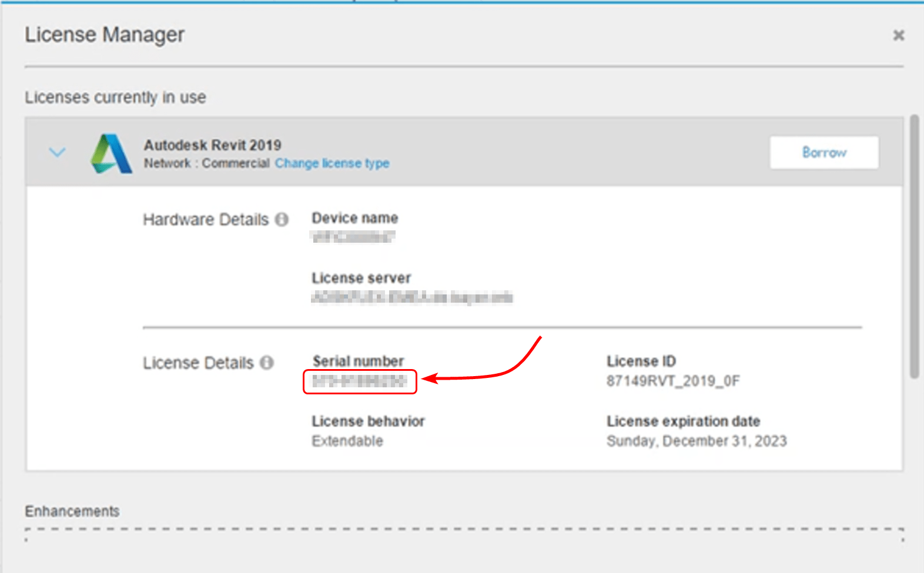The width and height of the screenshot is (924, 573).
Task: Click the dashed Enhancements drop area
Action: [x=464, y=535]
